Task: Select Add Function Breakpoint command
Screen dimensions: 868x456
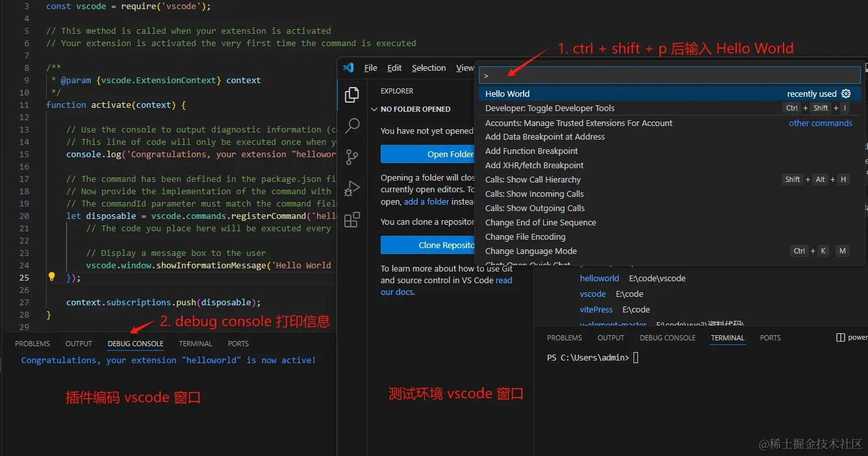Action: [x=670, y=151]
